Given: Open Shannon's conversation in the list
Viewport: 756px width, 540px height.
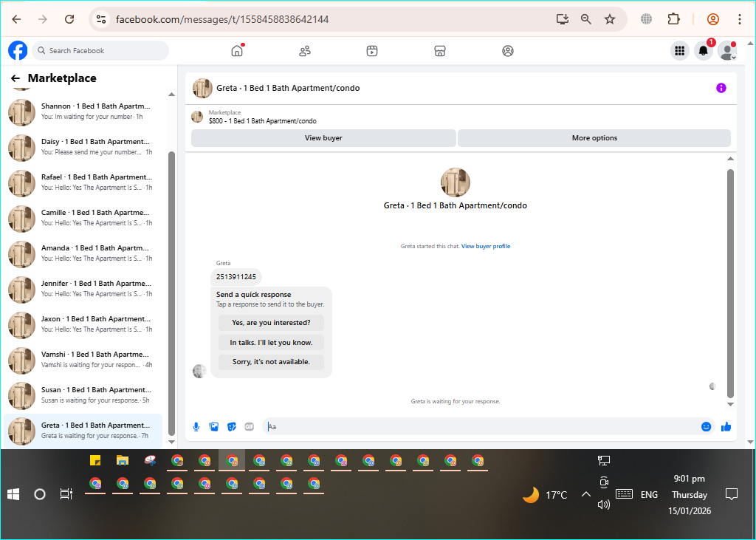Looking at the screenshot, I should (83, 112).
